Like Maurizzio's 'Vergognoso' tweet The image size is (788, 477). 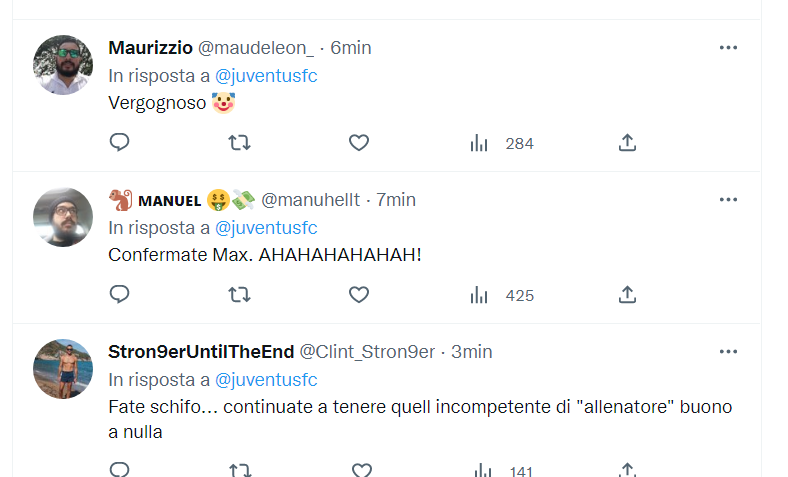359,143
